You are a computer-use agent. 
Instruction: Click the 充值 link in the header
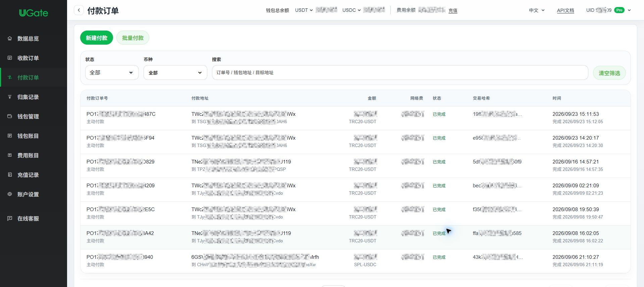coord(453,10)
